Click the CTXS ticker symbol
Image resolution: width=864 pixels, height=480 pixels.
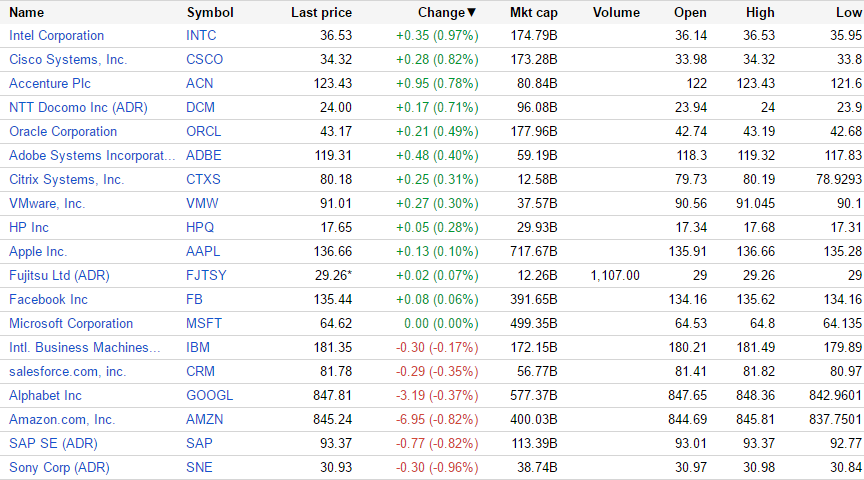[203, 179]
